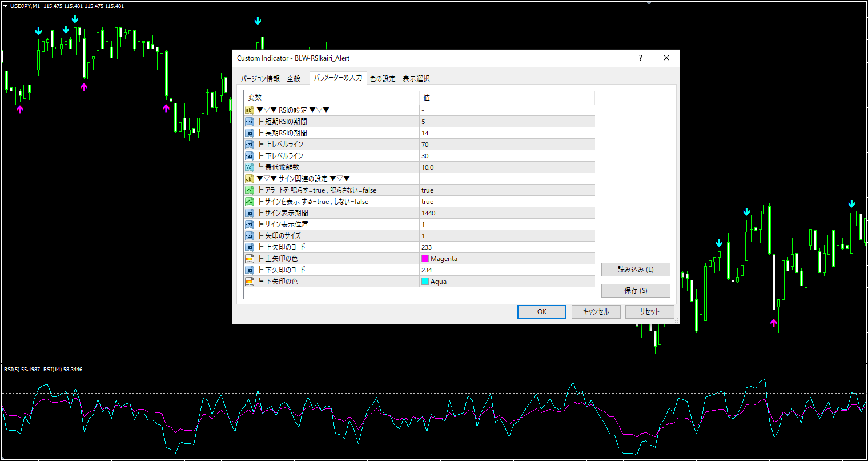Click the aqua down arrow above the candle at the chart's far right
Screen dimensions: 868x461
point(852,204)
